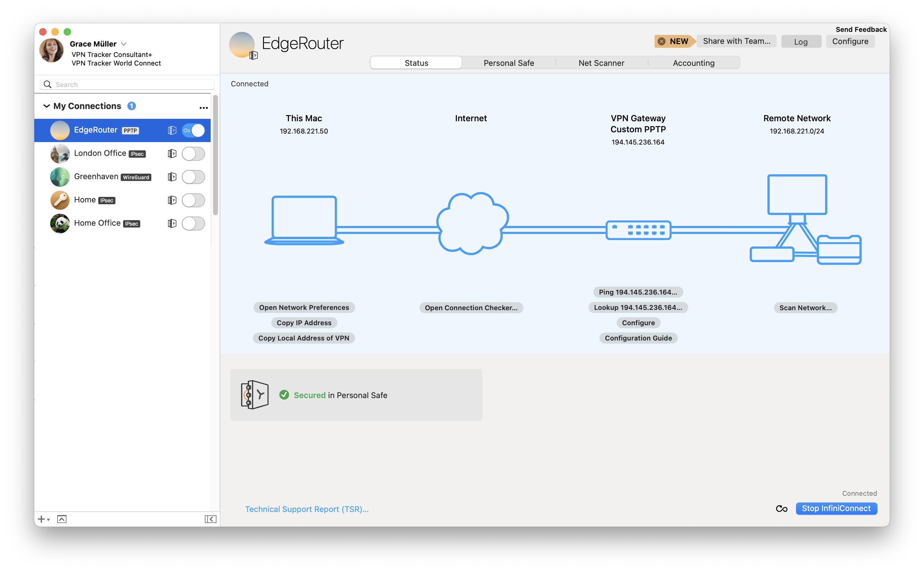924x572 pixels.
Task: Click the Personal Safe icon on London Office row
Action: coord(172,154)
